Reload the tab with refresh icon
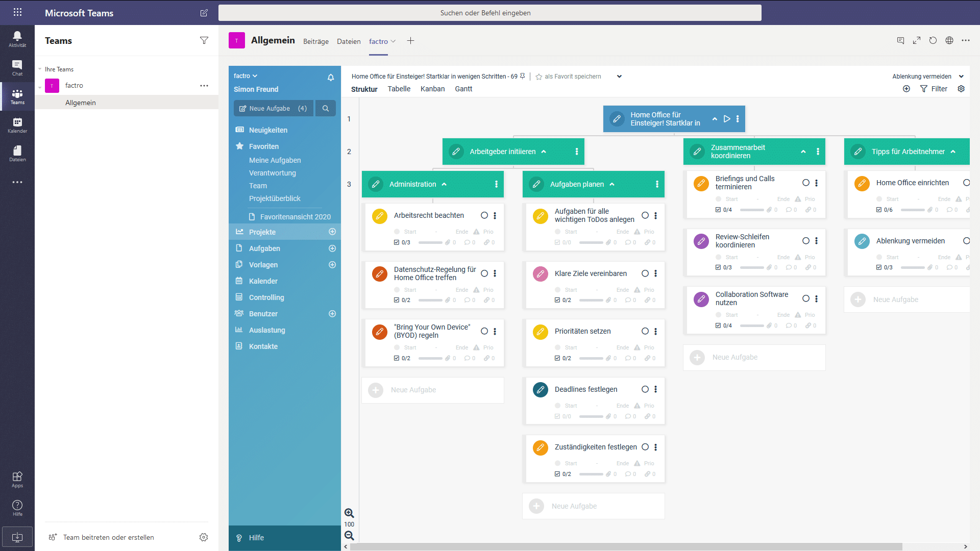 click(933, 41)
